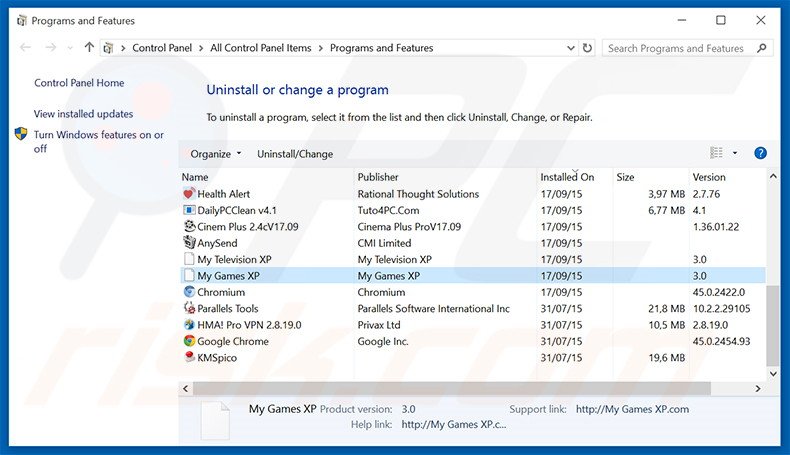Viewport: 790px width, 455px height.
Task: Select the AnySend program name
Action: pos(217,243)
